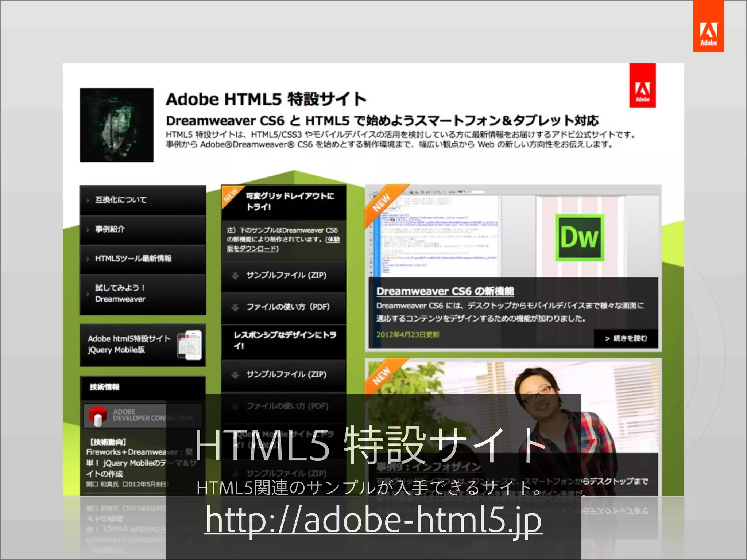Click arrow bullet next to HTML5ツール最新情報
Image resolution: width=747 pixels, height=560 pixels.
coord(88,259)
